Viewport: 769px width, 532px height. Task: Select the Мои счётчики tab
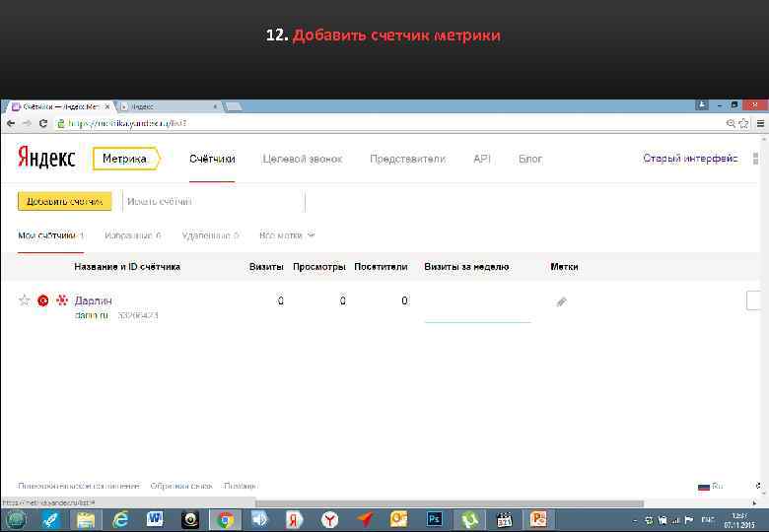coord(50,235)
